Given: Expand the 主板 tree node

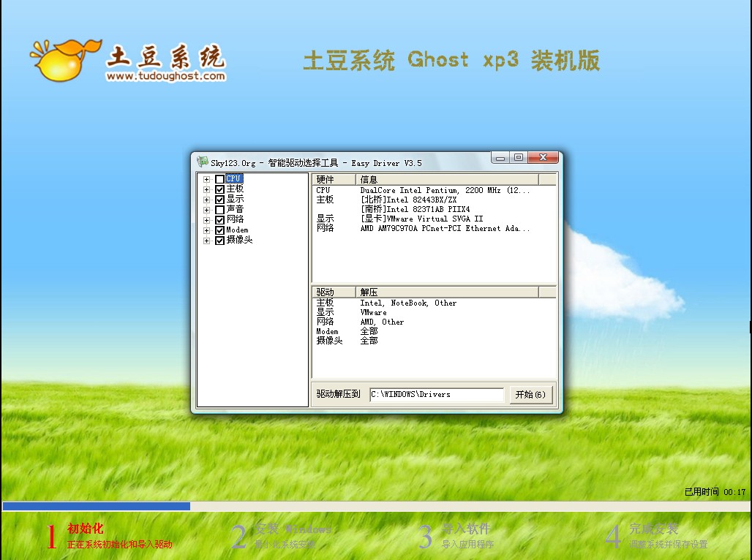Looking at the screenshot, I should coord(206,189).
